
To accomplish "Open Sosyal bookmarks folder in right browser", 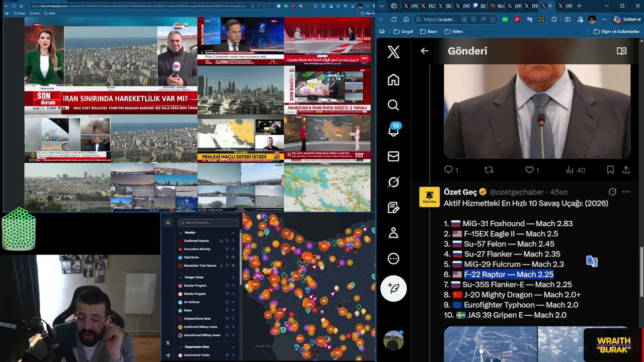I will pyautogui.click(x=403, y=31).
